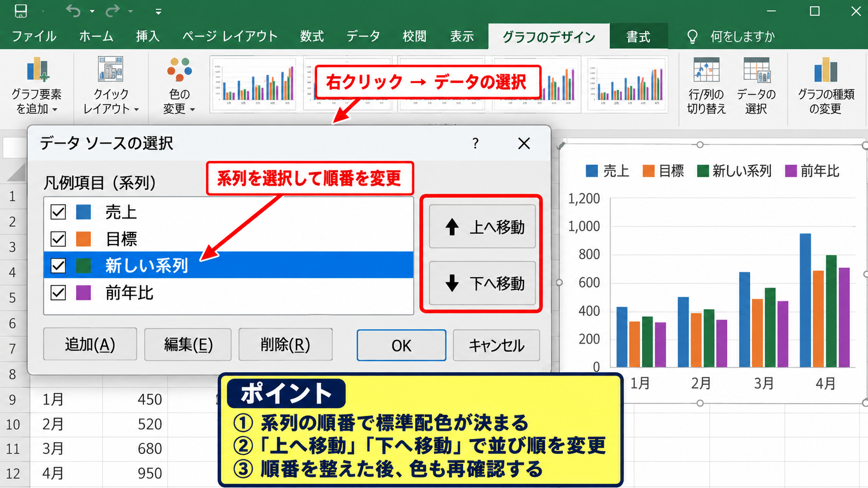Screen dimensions: 868x488
Task: Click the 編集(E) button
Action: pyautogui.click(x=188, y=344)
